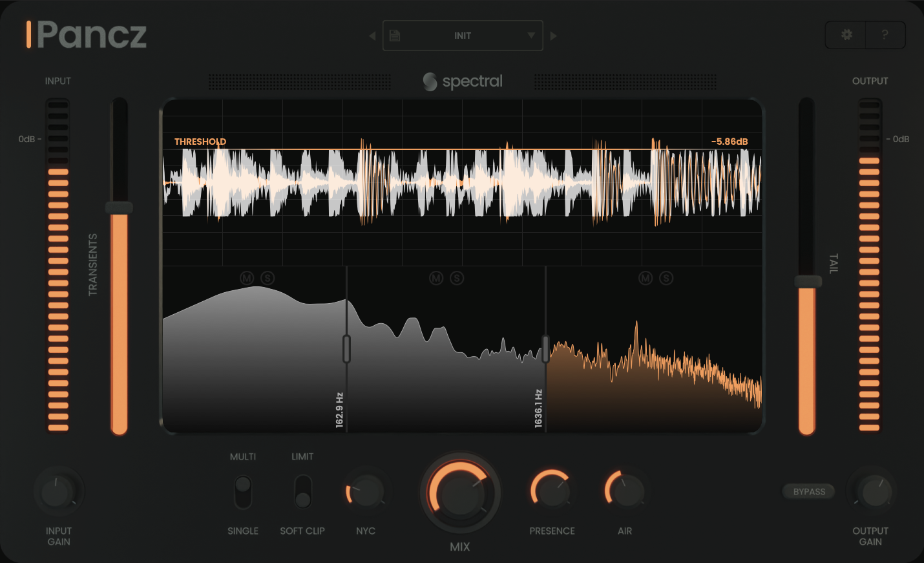Solo the mid band using its S icon
Screen dimensions: 924x563
[x=456, y=278]
